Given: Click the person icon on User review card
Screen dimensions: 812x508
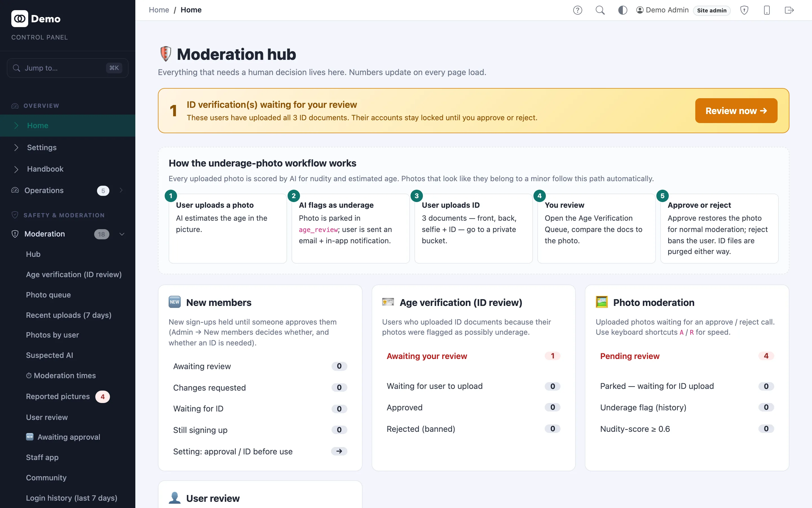Looking at the screenshot, I should tap(175, 498).
